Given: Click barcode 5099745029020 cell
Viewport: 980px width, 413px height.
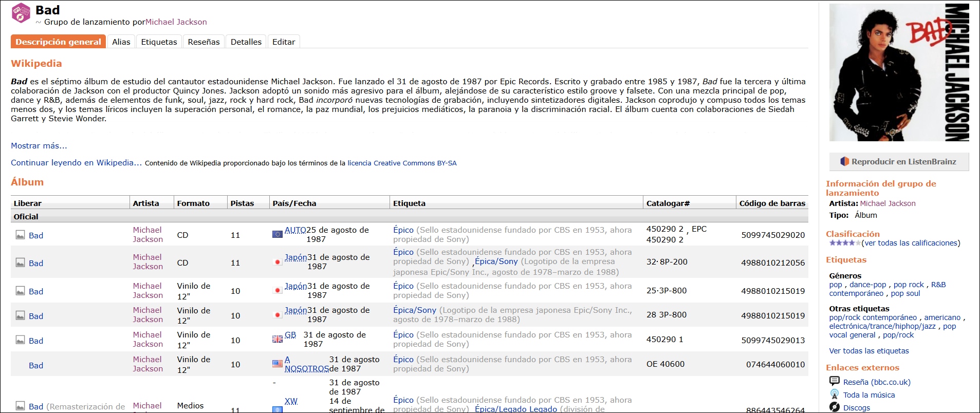Looking at the screenshot, I should (773, 235).
